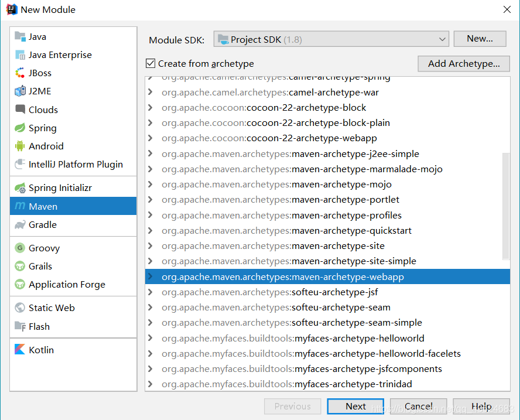Click the Groovy 'G' icon
Screen dimensions: 520x420
click(x=20, y=248)
